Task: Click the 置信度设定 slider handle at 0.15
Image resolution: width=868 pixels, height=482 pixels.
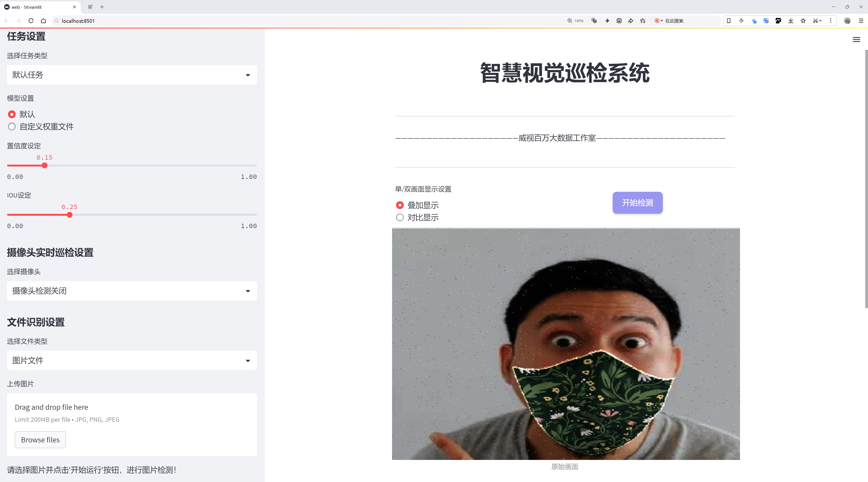Action: click(45, 166)
